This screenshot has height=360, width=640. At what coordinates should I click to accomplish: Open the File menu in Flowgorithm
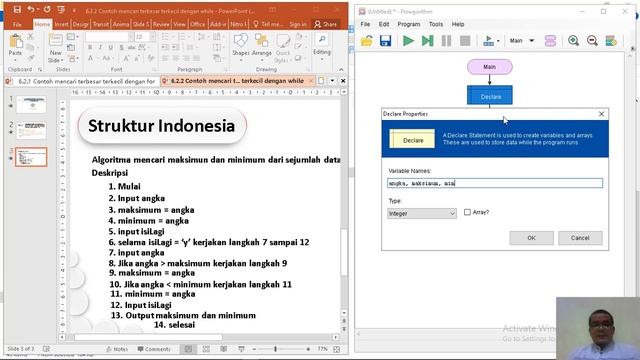[x=365, y=24]
